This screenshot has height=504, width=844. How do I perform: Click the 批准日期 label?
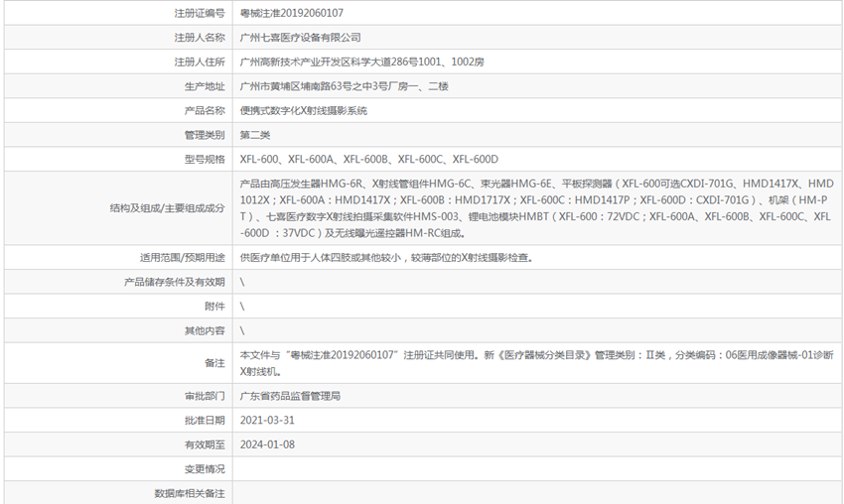(x=205, y=421)
